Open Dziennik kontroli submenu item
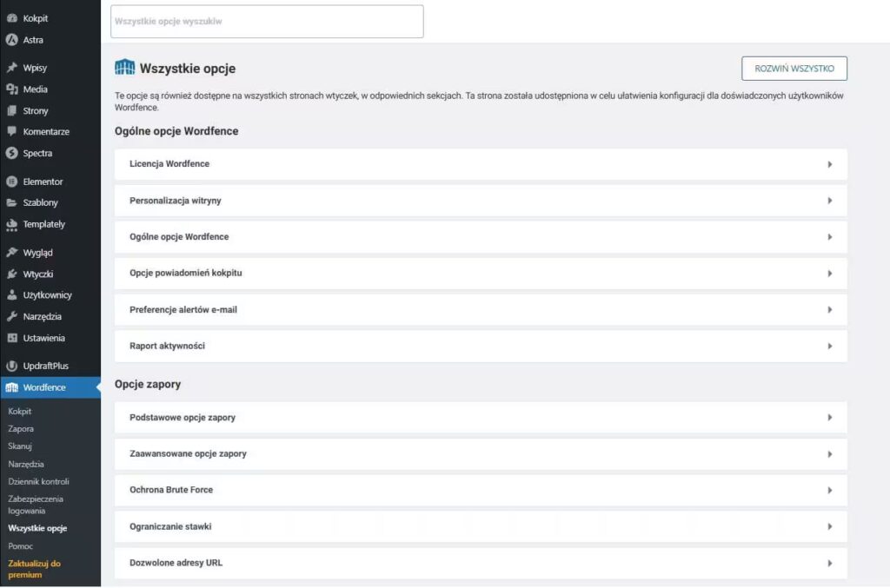The image size is (890, 588). point(38,481)
